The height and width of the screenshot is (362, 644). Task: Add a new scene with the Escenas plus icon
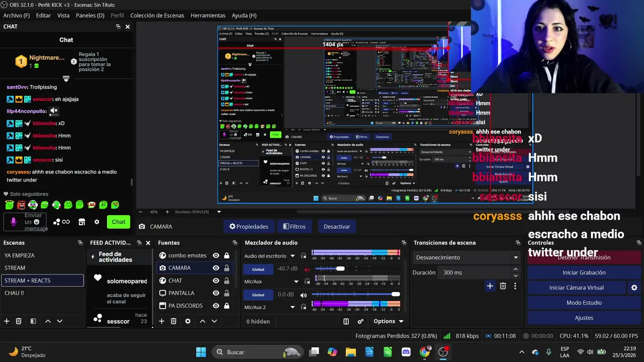pos(7,321)
